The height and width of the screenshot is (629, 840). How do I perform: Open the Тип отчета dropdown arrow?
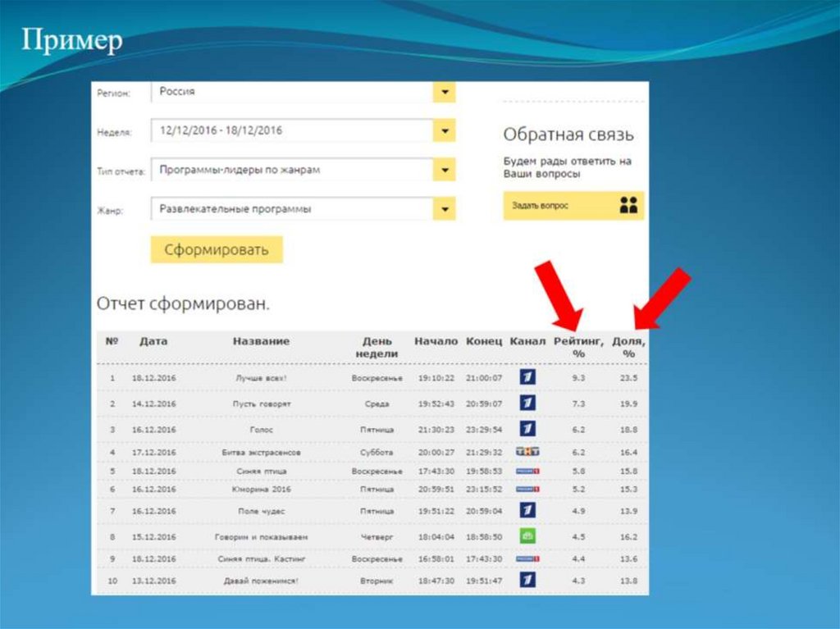(444, 170)
